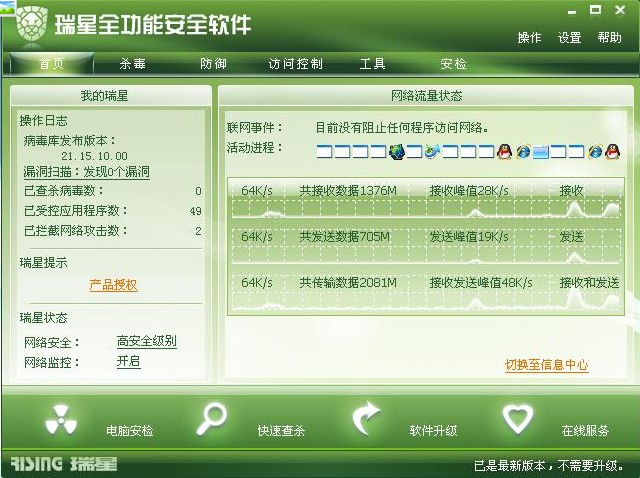Click the Rising lion shield logo
640x478 pixels.
[32, 24]
